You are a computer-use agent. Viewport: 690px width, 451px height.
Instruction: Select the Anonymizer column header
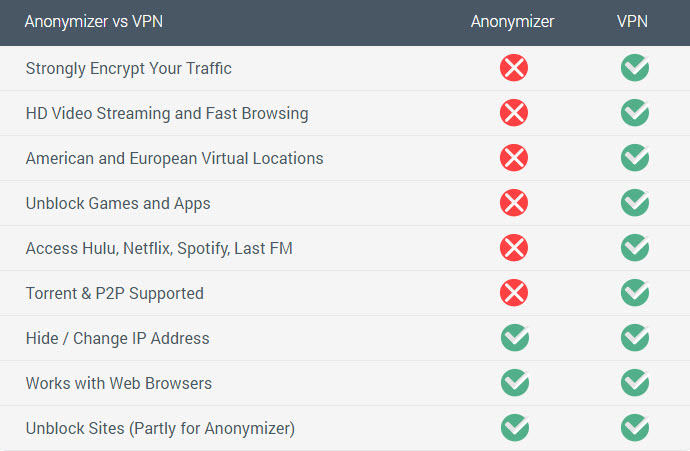pyautogui.click(x=512, y=22)
